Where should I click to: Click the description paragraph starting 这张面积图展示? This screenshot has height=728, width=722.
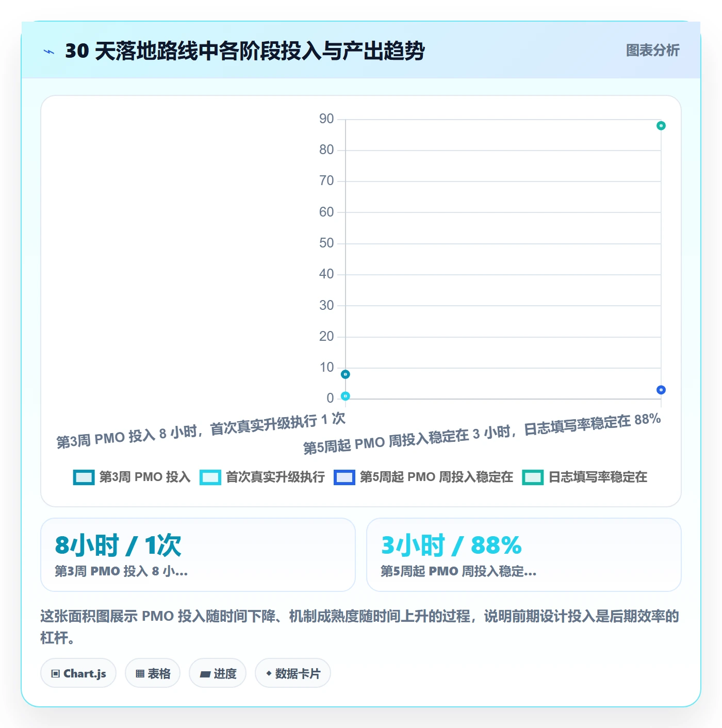[360, 627]
